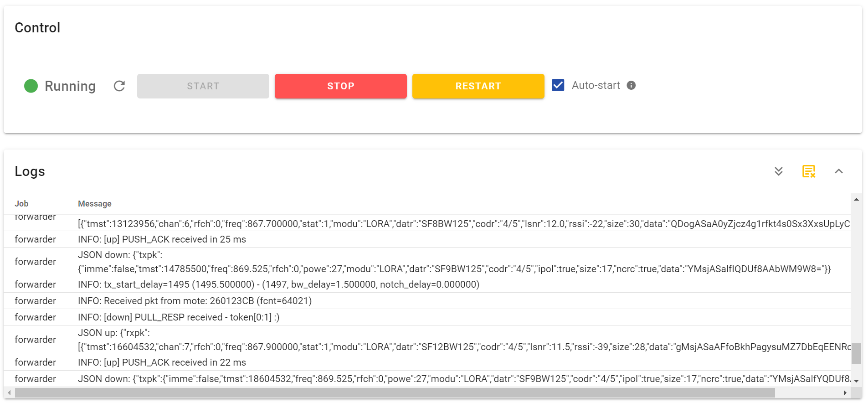Click the green Running status indicator
The height and width of the screenshot is (403, 868).
pyautogui.click(x=31, y=86)
